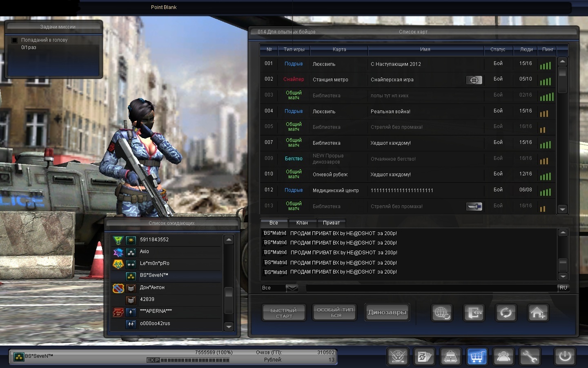Click the enter room door icon
588x368 pixels.
[x=474, y=313]
